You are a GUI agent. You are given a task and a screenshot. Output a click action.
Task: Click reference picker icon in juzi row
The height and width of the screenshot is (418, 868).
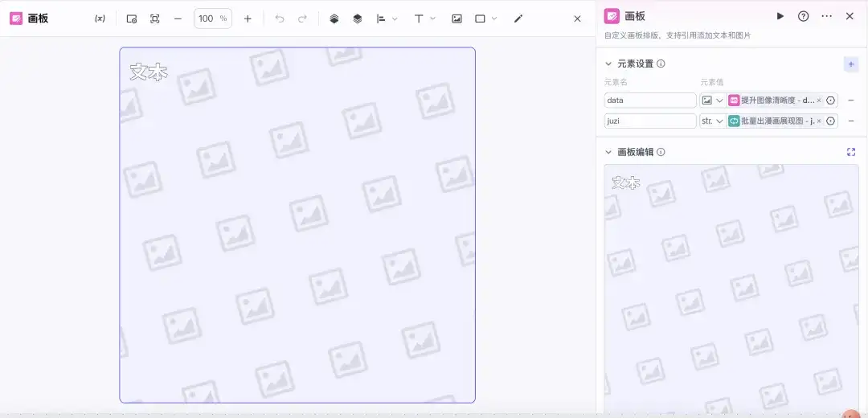[830, 121]
